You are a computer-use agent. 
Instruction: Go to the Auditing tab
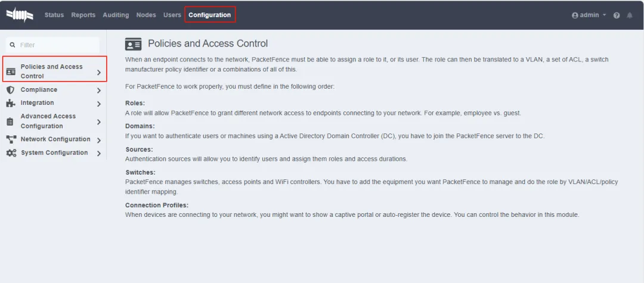[x=116, y=15]
